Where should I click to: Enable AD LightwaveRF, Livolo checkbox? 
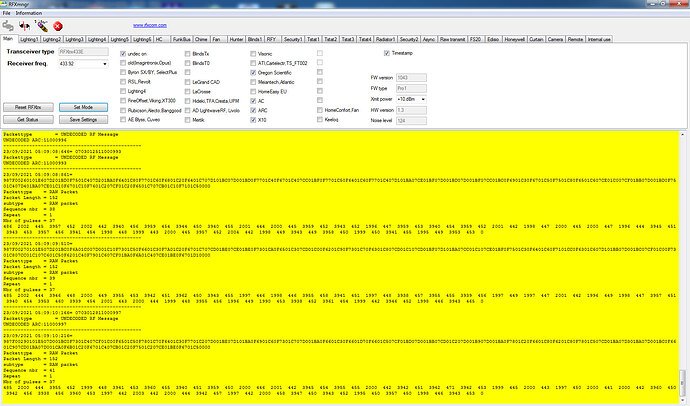(x=188, y=110)
